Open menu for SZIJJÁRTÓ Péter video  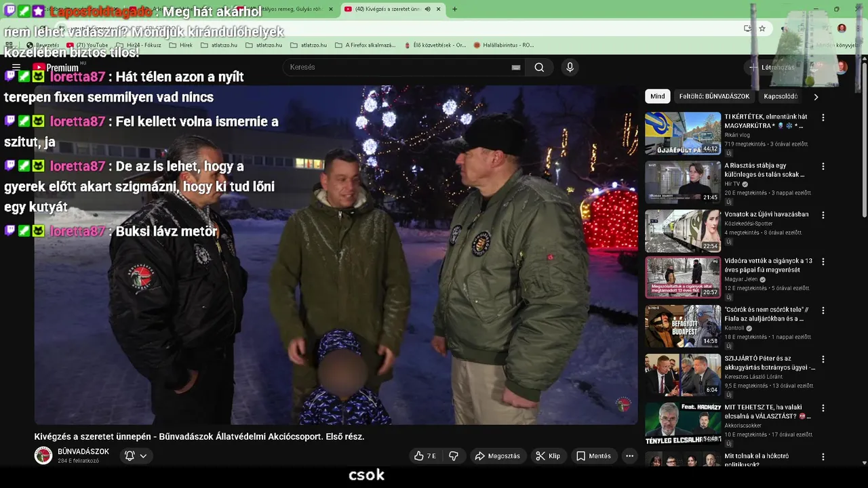tap(823, 359)
